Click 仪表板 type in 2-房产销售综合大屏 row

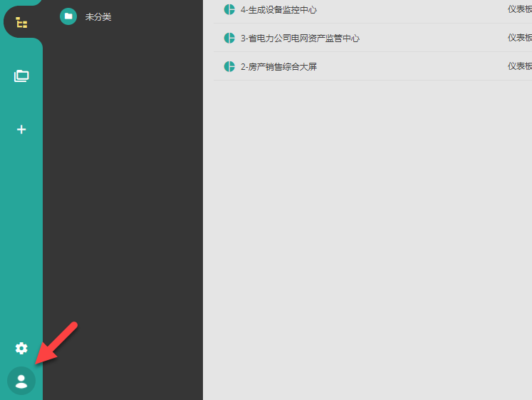tap(520, 66)
